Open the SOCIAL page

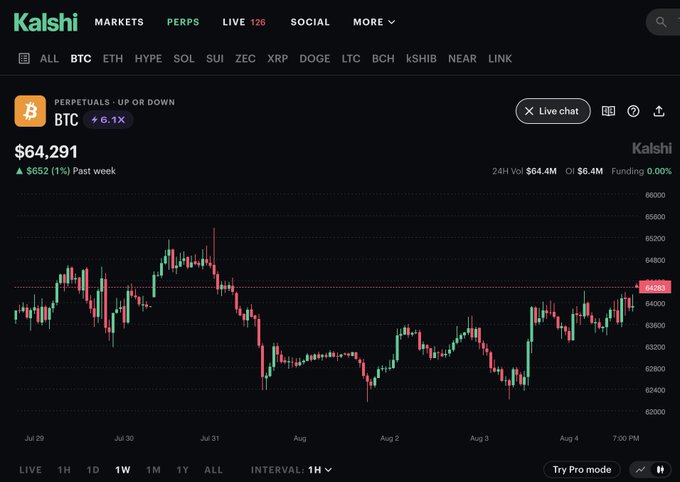click(x=310, y=22)
